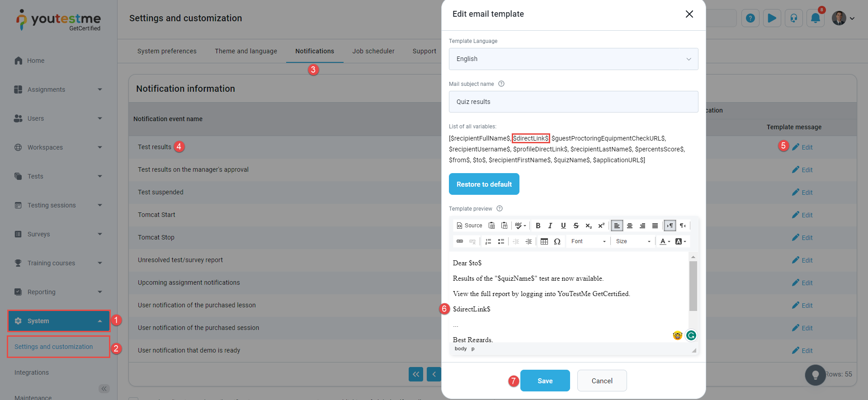868x400 pixels.
Task: Align text right in the editor
Action: (642, 226)
